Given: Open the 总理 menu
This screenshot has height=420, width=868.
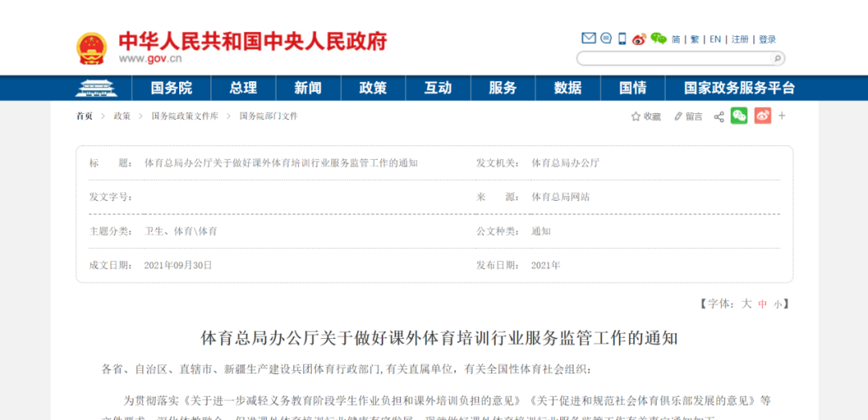Looking at the screenshot, I should tap(243, 88).
